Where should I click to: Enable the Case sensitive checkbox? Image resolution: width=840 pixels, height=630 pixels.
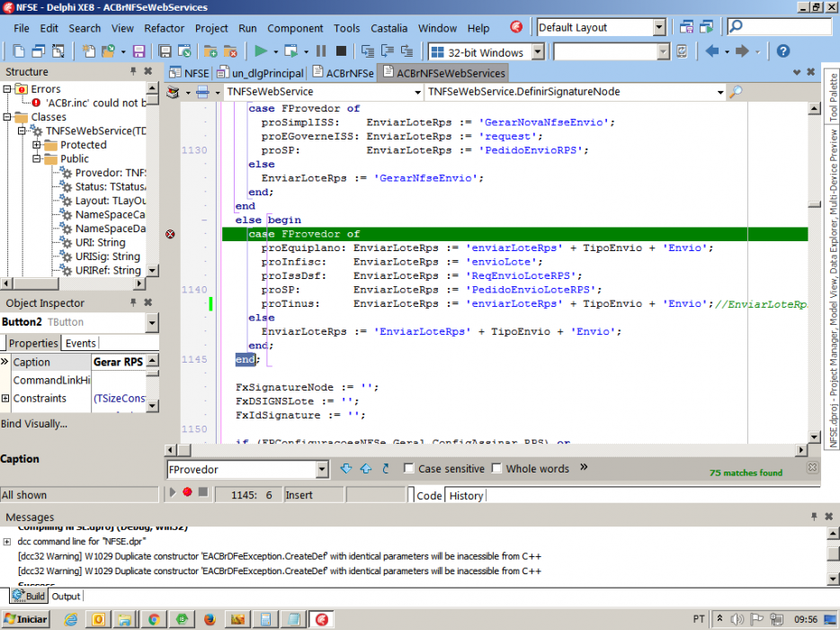point(408,469)
